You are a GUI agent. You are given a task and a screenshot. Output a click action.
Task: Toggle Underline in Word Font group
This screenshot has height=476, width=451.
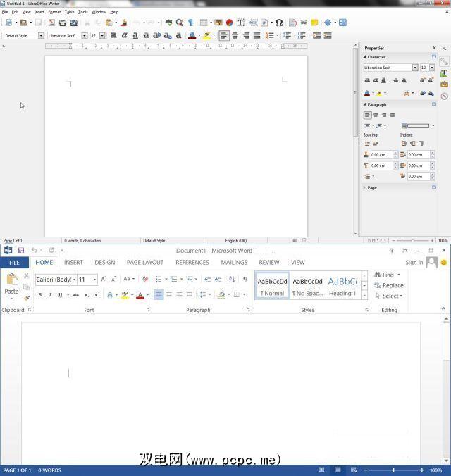(61, 295)
